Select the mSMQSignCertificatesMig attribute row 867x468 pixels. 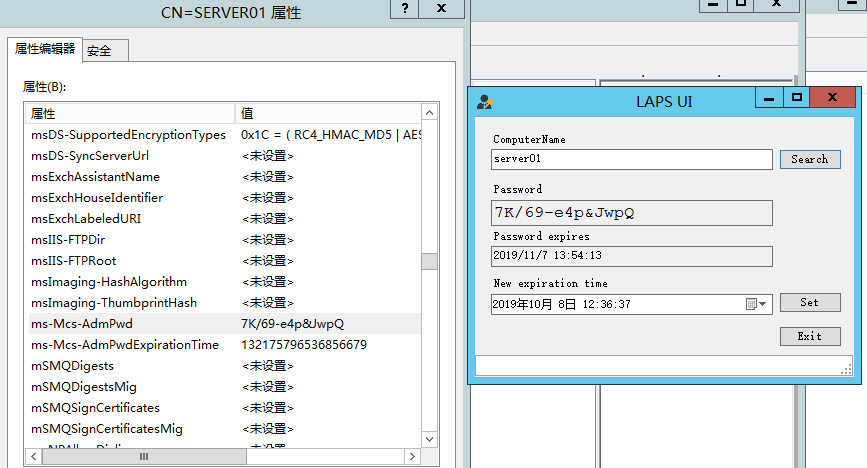(223, 429)
